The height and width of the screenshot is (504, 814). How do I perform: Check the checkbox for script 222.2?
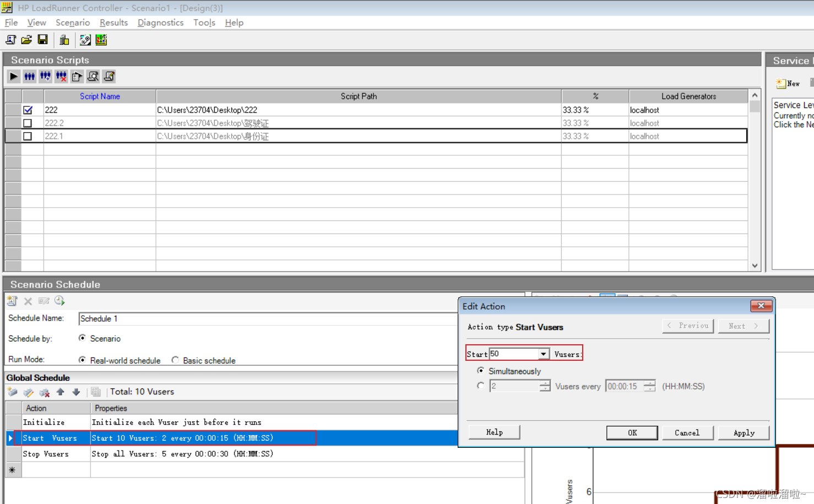point(28,123)
